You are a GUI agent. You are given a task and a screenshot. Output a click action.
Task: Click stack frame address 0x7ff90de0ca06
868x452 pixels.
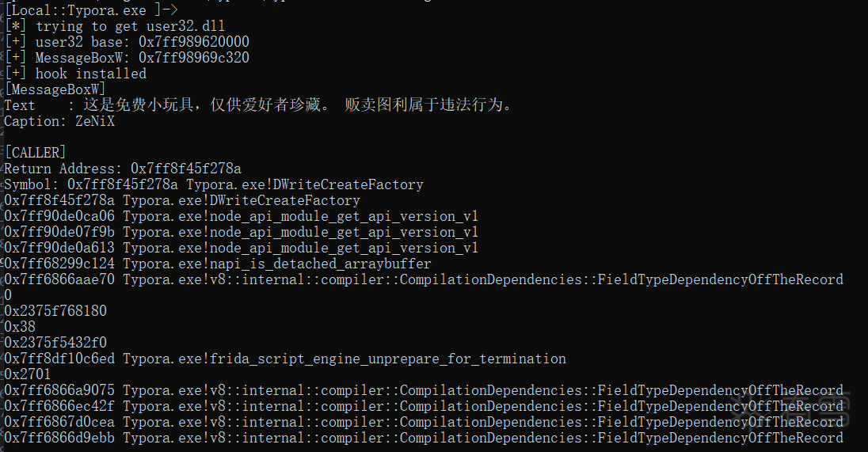tap(59, 216)
